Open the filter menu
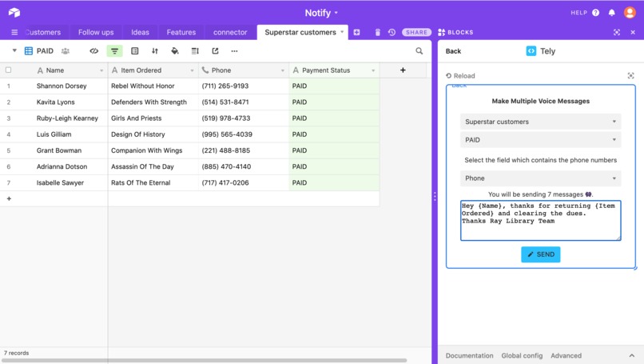644x364 pixels. [x=114, y=51]
